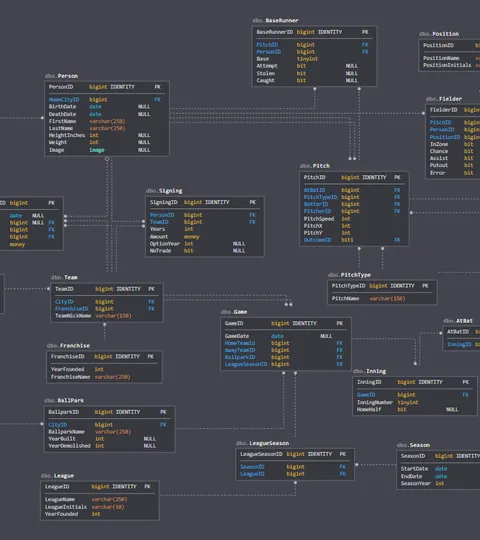Select the dbo.Inning table title
The image size is (480, 540).
coord(369,371)
